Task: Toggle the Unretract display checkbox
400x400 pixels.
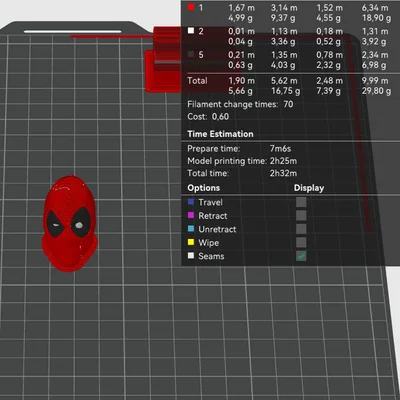Action: (301, 229)
